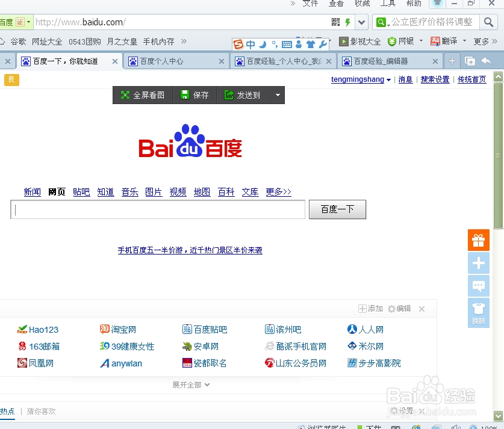
Task: Toggle the punctuation mode icon in Sogou bar
Action: (x=275, y=45)
